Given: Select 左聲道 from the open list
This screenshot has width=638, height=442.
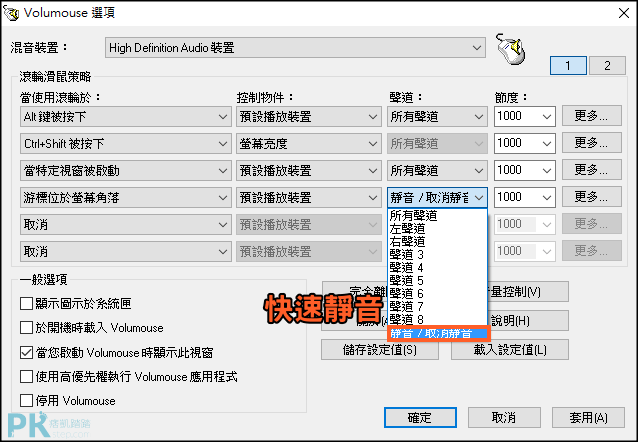Looking at the screenshot, I should [437, 228].
